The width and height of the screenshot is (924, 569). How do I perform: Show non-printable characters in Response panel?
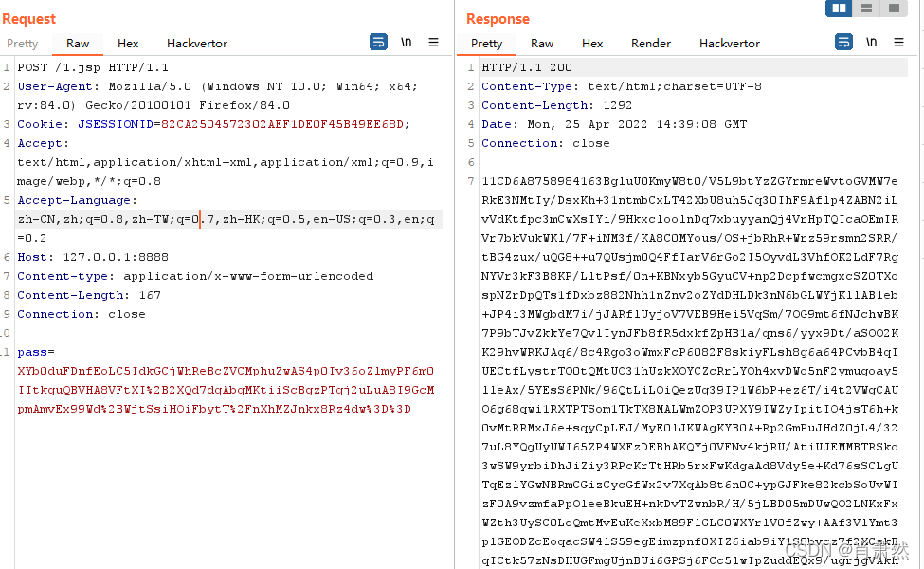point(871,43)
